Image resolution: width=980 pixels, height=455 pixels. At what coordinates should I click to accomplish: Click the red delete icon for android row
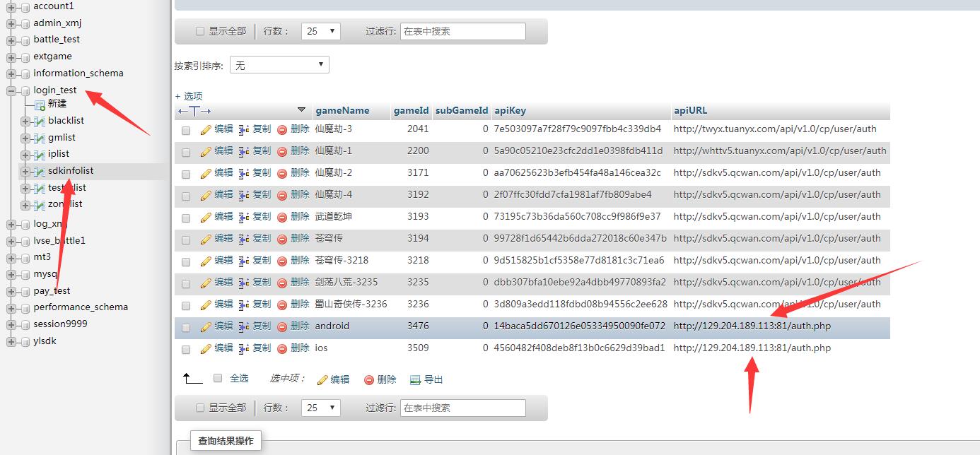pos(282,327)
